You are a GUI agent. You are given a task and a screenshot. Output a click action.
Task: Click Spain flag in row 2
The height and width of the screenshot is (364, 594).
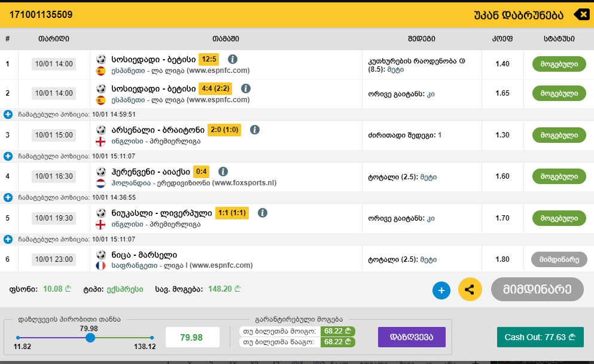point(100,100)
